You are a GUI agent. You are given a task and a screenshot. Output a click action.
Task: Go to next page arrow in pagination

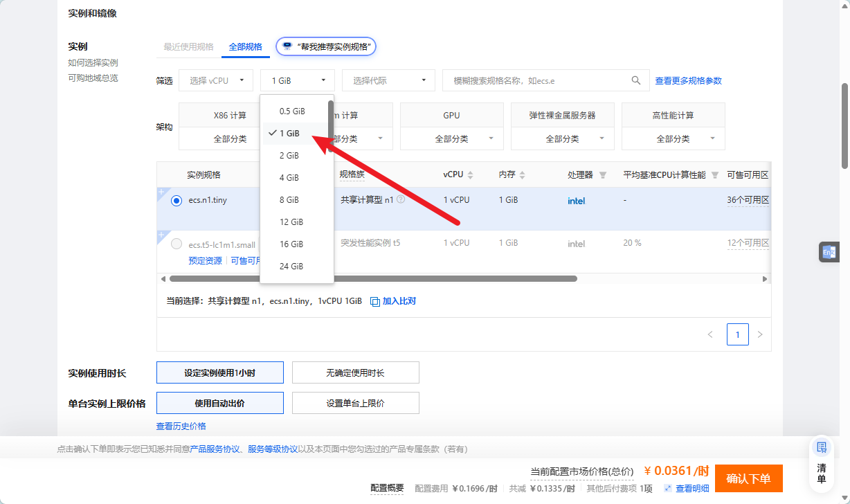pyautogui.click(x=760, y=334)
